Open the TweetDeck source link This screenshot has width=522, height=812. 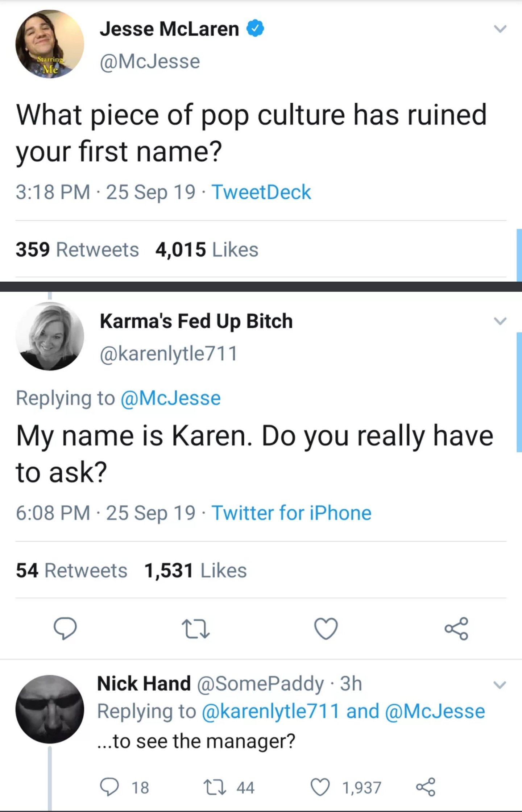[261, 192]
